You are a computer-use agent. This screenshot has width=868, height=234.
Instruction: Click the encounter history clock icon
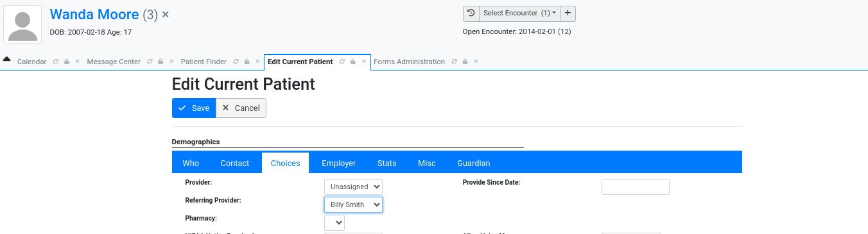471,13
